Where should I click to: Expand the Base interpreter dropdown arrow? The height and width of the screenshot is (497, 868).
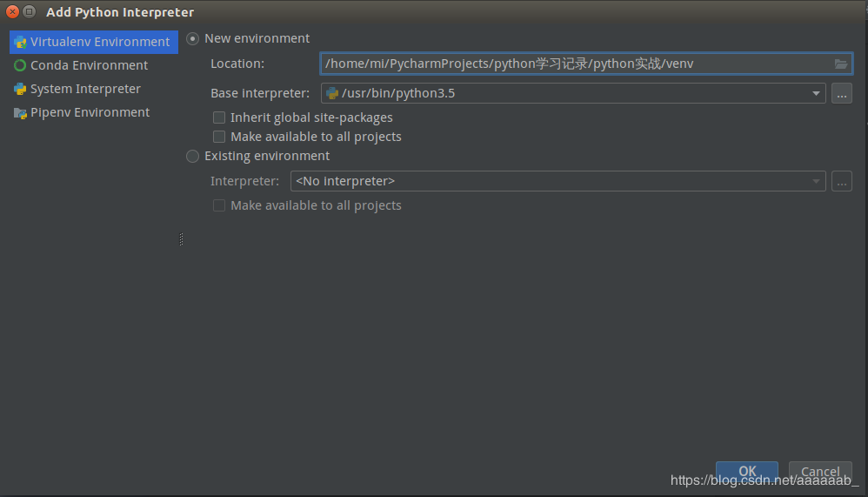817,94
